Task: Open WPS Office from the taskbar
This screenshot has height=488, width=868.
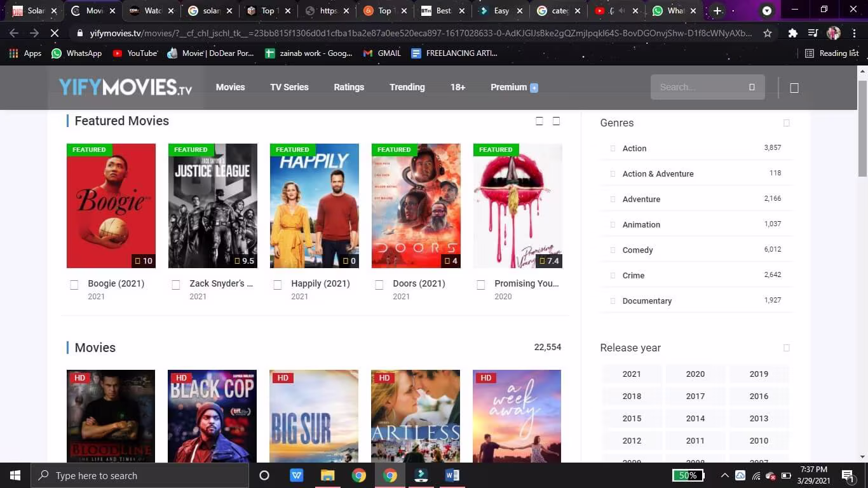Action: click(296, 475)
